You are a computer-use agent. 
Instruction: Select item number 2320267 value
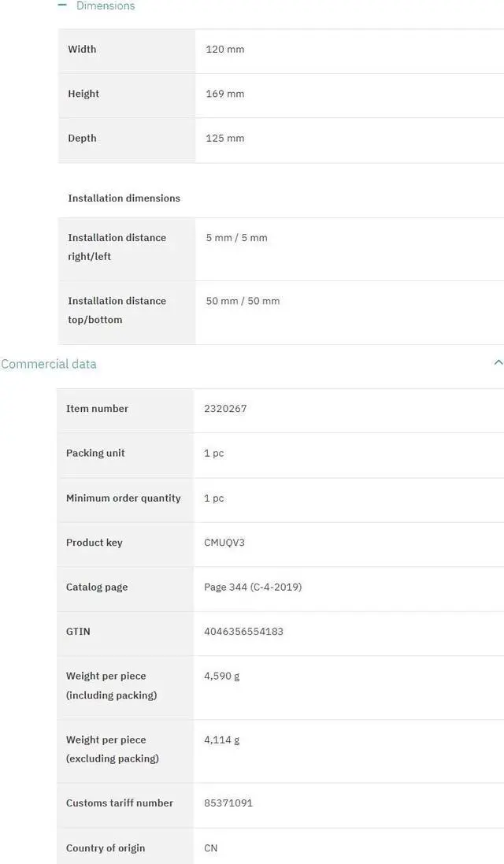tap(225, 409)
